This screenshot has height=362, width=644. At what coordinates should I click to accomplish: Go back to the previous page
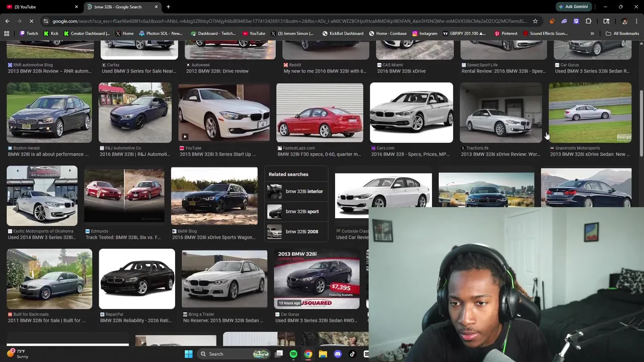tap(7, 21)
